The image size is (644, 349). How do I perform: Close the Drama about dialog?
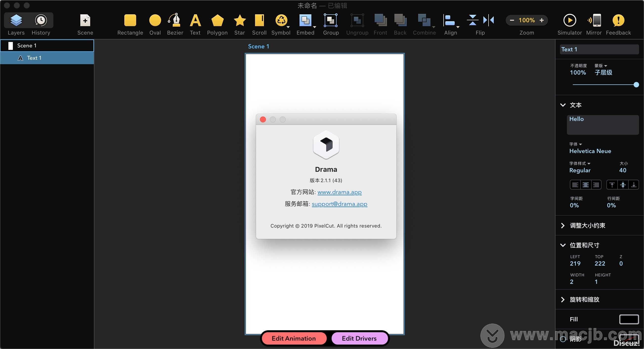[x=263, y=119]
